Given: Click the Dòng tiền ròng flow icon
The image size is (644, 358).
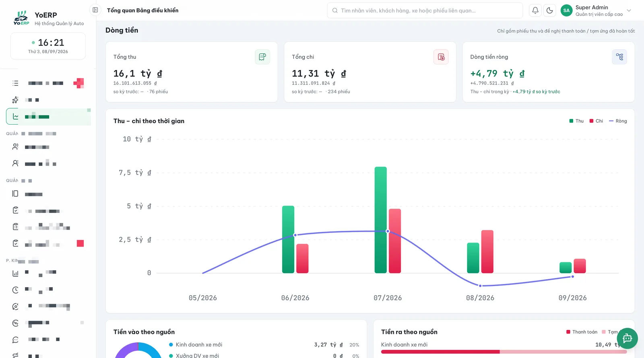Looking at the screenshot, I should click(x=619, y=57).
